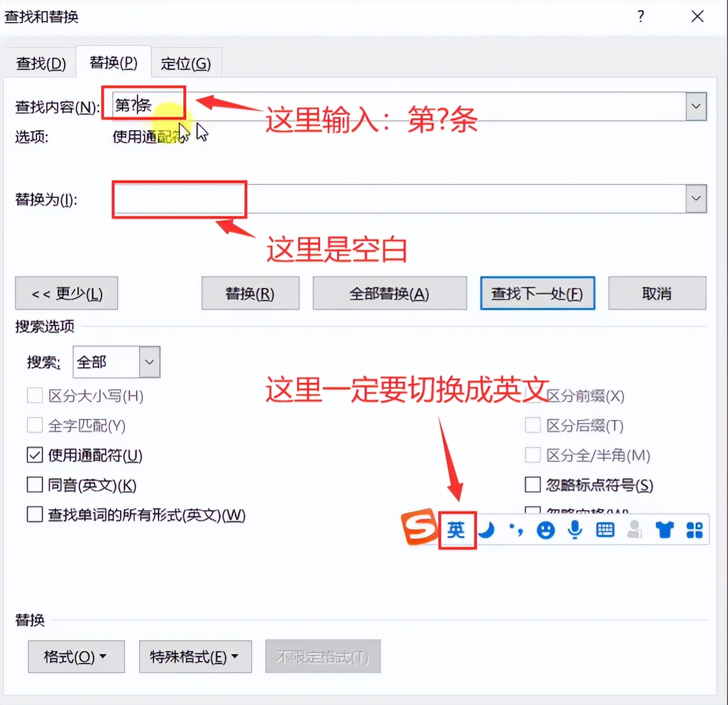Uncheck the 使用通配符(U) checkbox
728x705 pixels.
[x=35, y=455]
